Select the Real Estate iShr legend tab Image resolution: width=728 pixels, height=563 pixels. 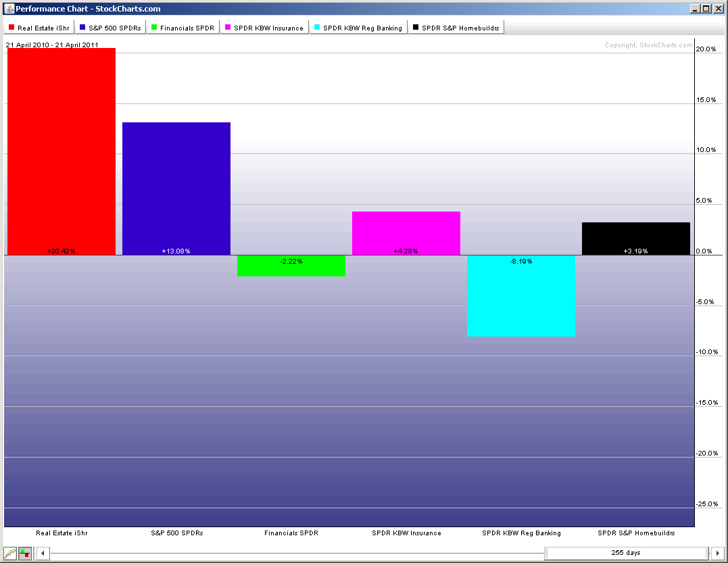coord(39,28)
